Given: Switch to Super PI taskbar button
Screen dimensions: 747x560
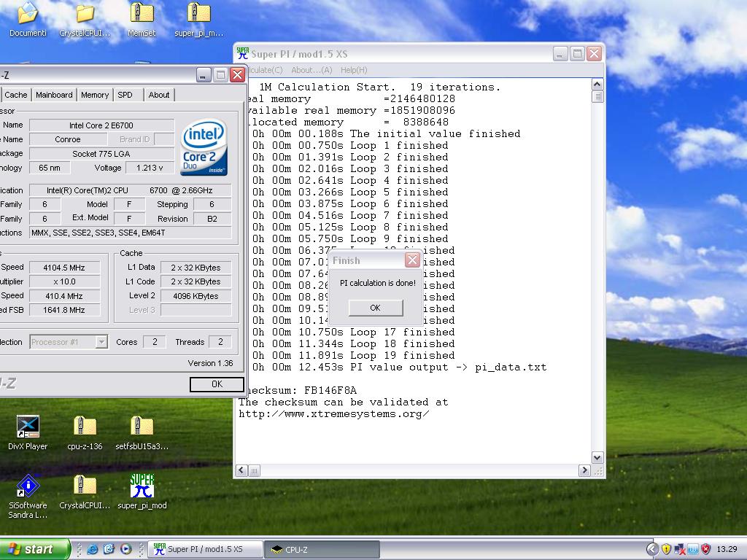Looking at the screenshot, I should click(205, 549).
